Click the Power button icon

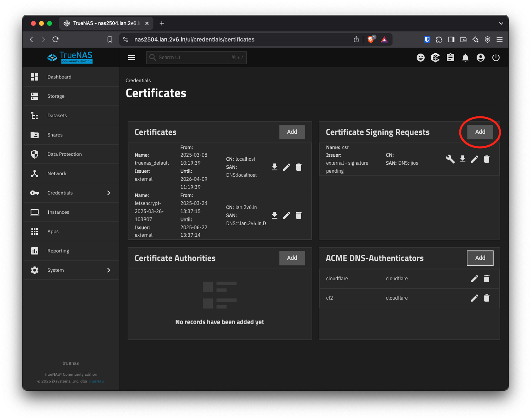coord(496,58)
